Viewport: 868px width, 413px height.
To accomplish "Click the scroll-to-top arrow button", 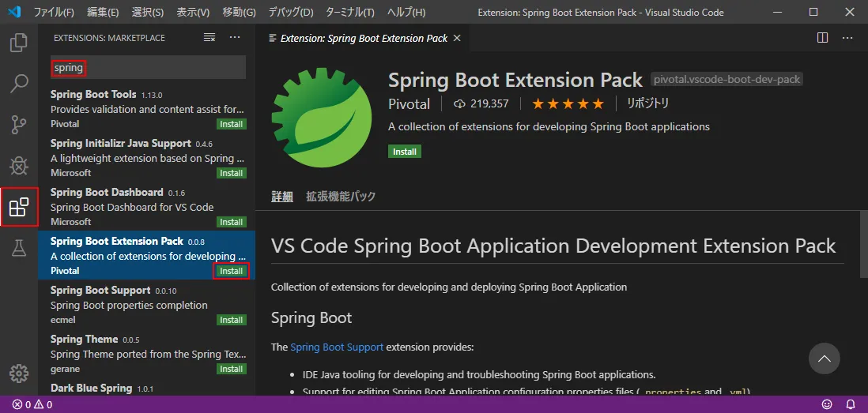I will [x=825, y=359].
